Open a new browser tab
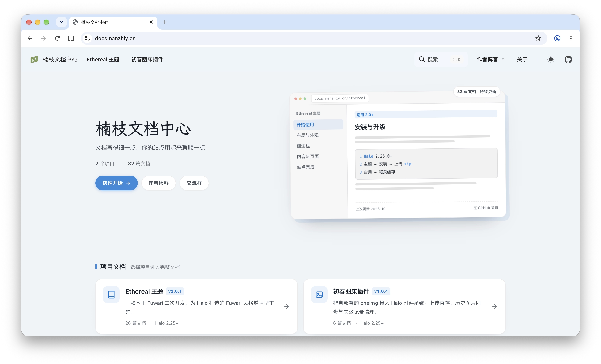The image size is (601, 364). pyautogui.click(x=165, y=22)
